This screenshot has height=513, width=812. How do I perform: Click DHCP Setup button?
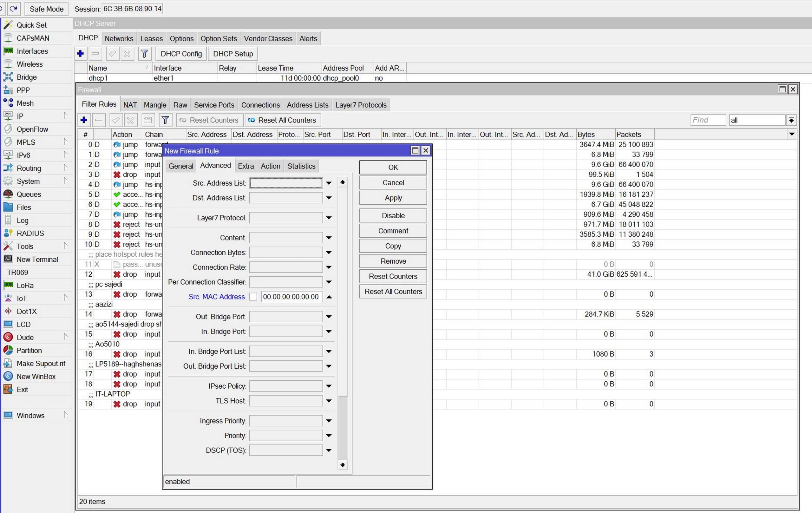click(233, 54)
